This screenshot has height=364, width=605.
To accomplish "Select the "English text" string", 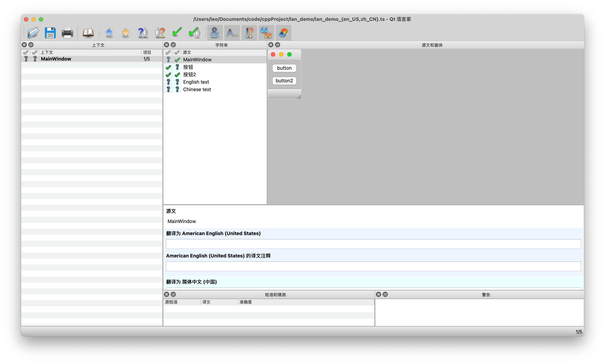I will point(196,82).
